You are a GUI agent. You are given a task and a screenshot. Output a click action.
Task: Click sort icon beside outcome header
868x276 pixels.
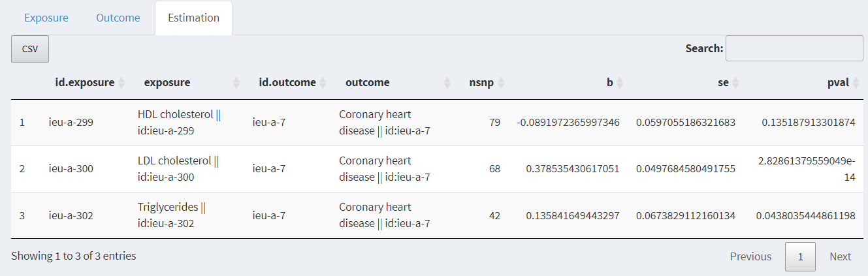[447, 83]
